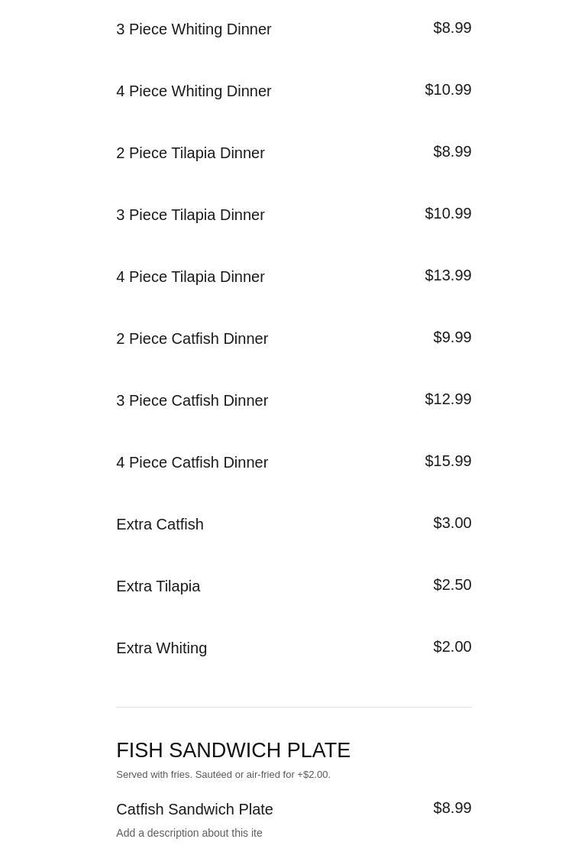Click the 4 Piece Whiting Dinner name
This screenshot has width=588, height=868.
(194, 91)
